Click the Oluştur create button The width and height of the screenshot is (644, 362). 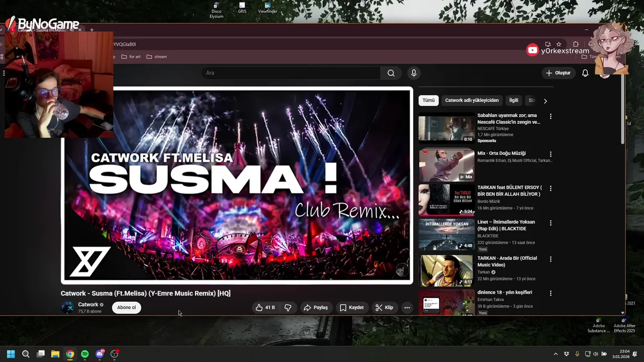click(558, 73)
